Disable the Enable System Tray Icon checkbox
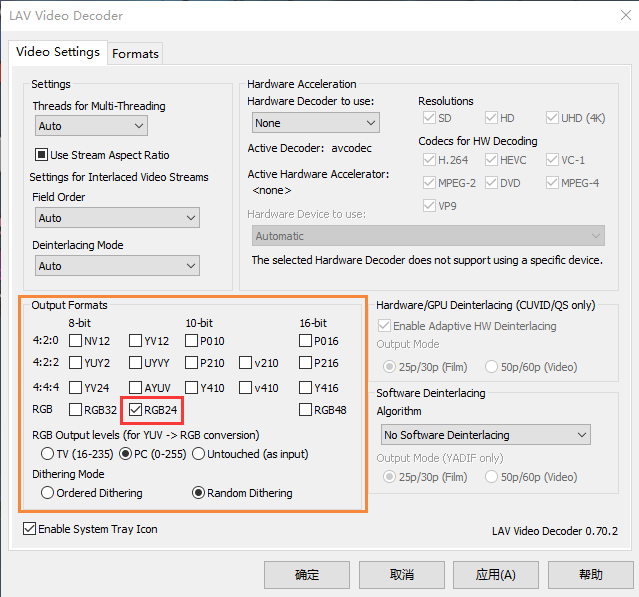 [29, 529]
